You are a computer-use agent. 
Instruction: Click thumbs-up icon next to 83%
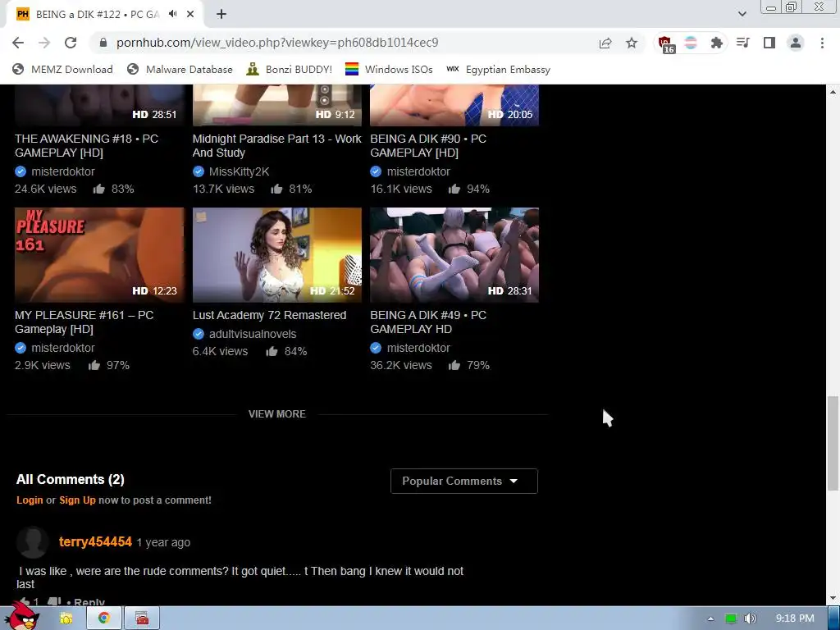pos(98,189)
